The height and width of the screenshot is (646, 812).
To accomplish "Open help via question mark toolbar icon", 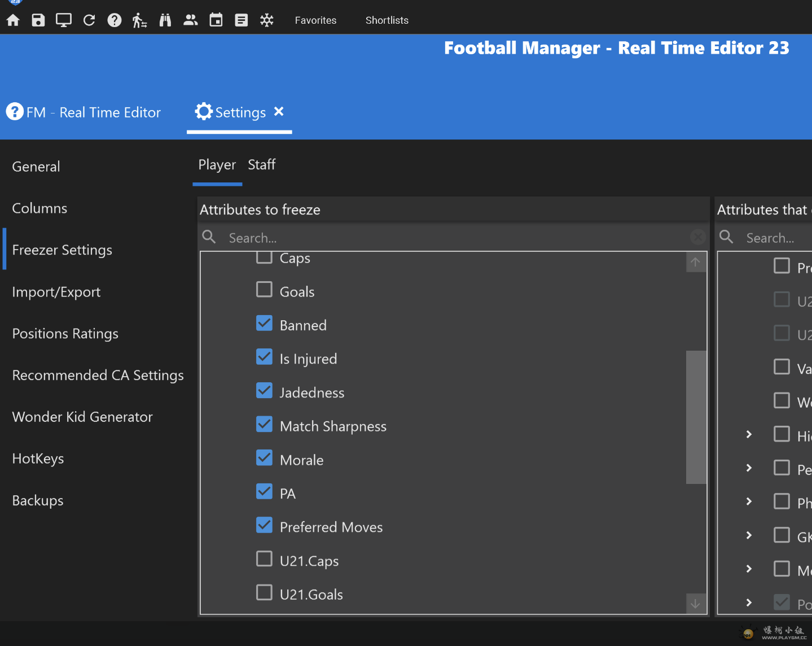I will tap(115, 20).
